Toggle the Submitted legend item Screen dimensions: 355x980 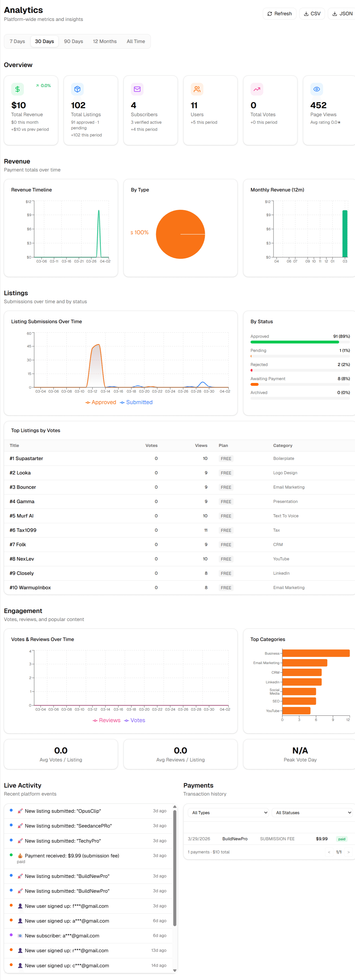pyautogui.click(x=136, y=402)
